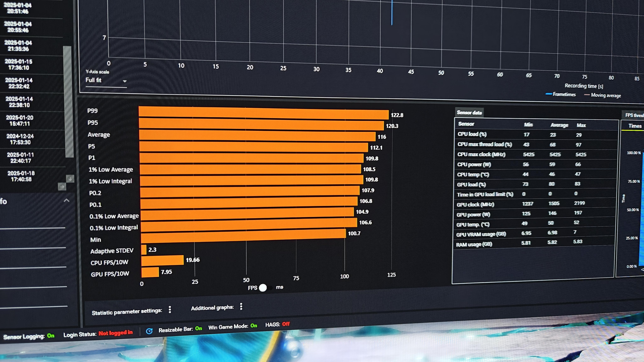Click scroll-down arrow button in record list
This screenshot has height=362, width=644.
tap(70, 179)
